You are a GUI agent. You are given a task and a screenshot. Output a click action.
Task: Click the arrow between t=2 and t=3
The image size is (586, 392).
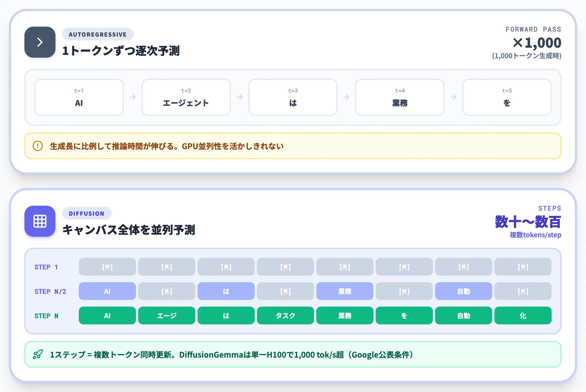(x=240, y=97)
